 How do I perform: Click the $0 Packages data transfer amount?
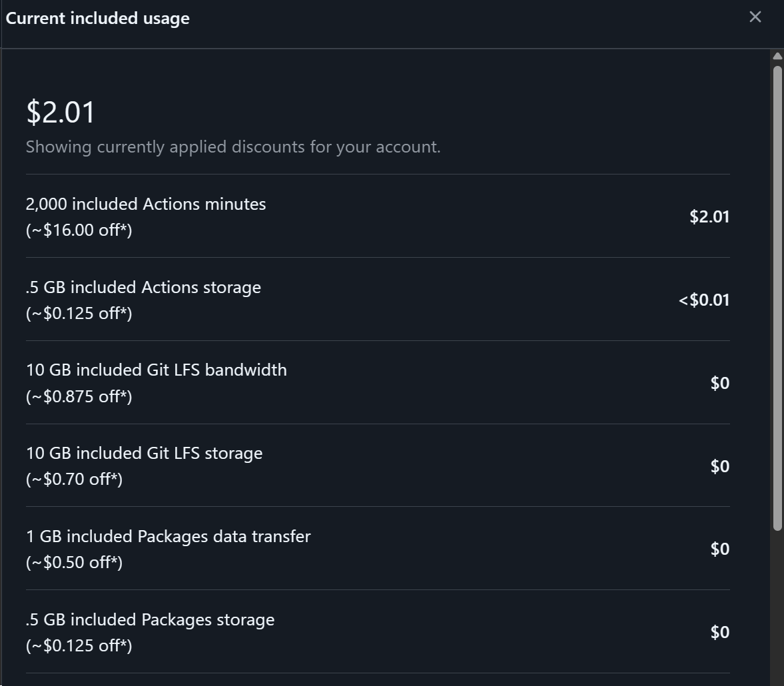click(720, 549)
